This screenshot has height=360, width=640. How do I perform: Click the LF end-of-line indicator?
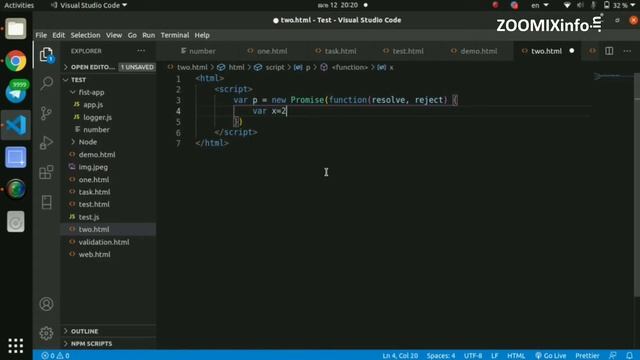pos(494,356)
